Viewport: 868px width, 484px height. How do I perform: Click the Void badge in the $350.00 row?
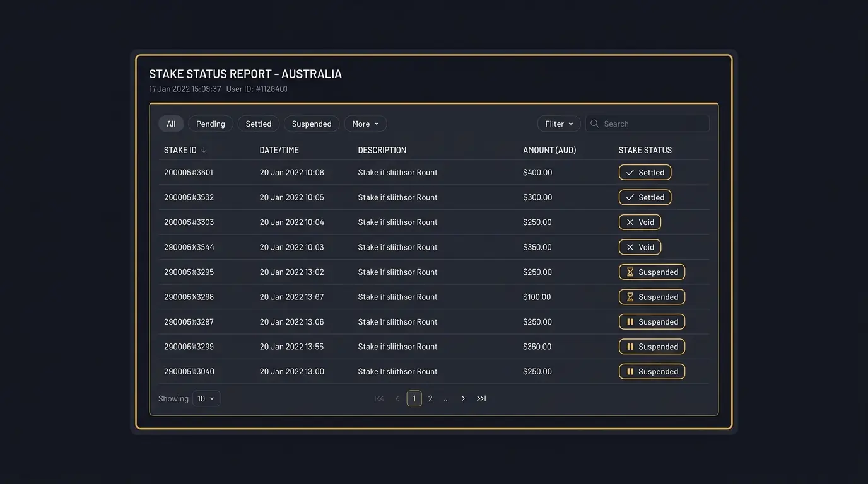point(640,247)
